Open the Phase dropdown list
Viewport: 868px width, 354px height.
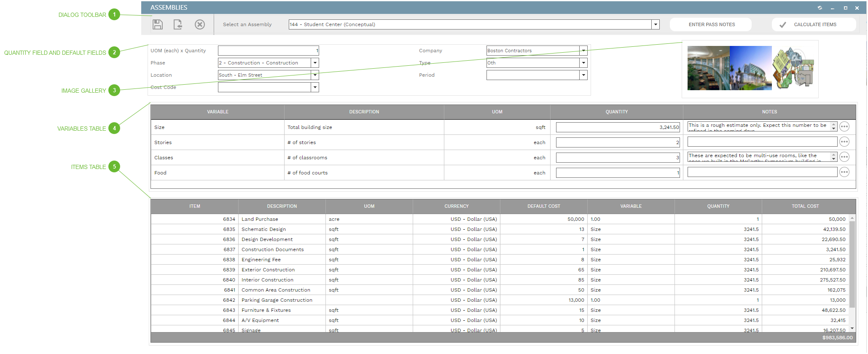tap(315, 63)
